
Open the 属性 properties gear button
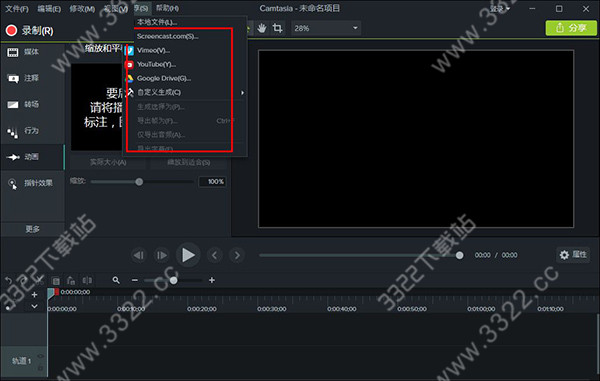coord(573,254)
